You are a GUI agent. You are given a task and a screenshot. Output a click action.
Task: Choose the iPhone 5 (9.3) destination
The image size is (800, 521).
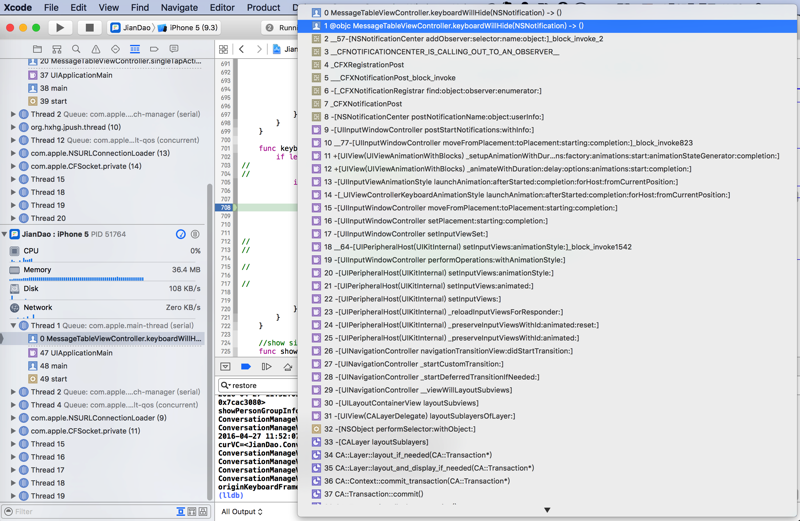point(188,28)
